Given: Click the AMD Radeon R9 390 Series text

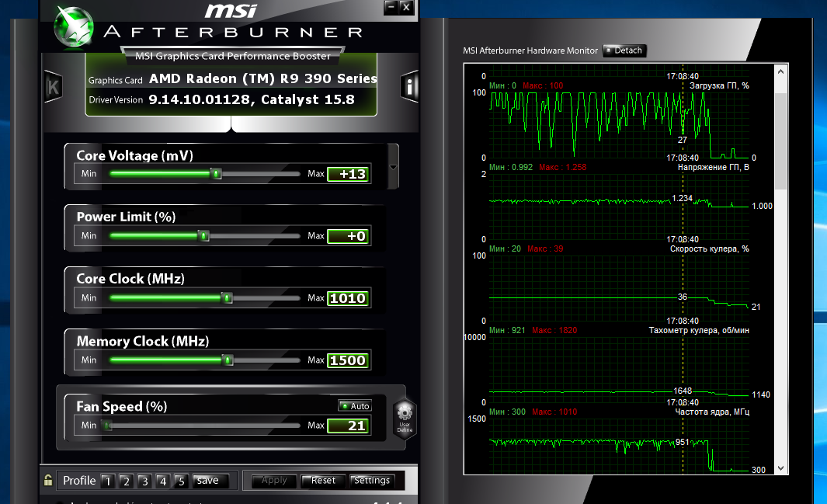Looking at the screenshot, I should click(x=262, y=78).
